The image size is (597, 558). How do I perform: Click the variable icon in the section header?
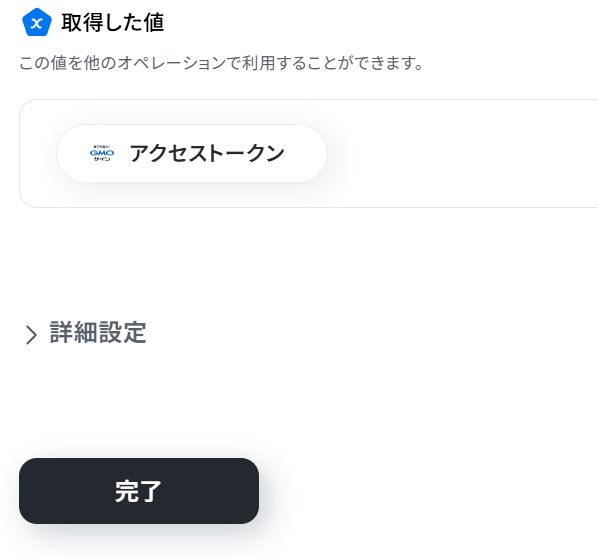pyautogui.click(x=37, y=22)
